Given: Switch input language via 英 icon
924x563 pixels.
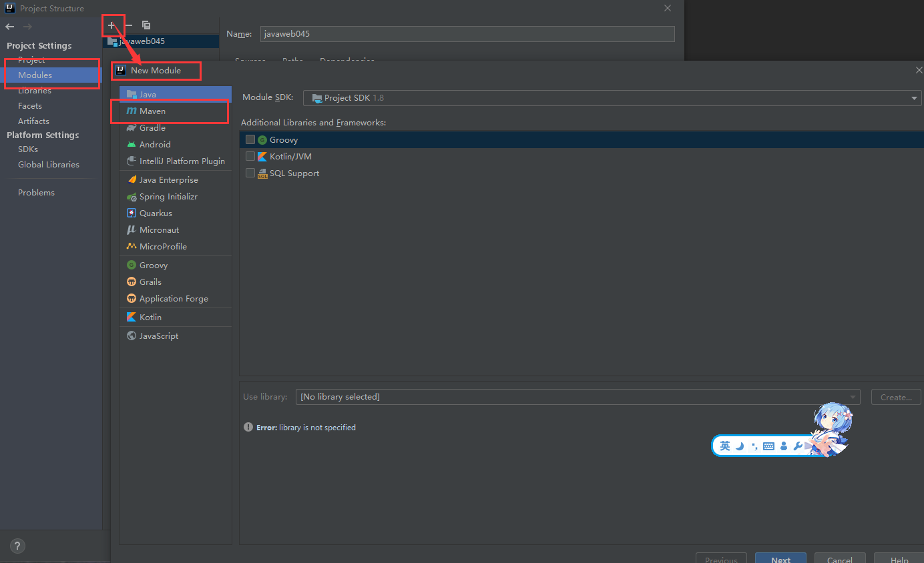Looking at the screenshot, I should click(725, 446).
